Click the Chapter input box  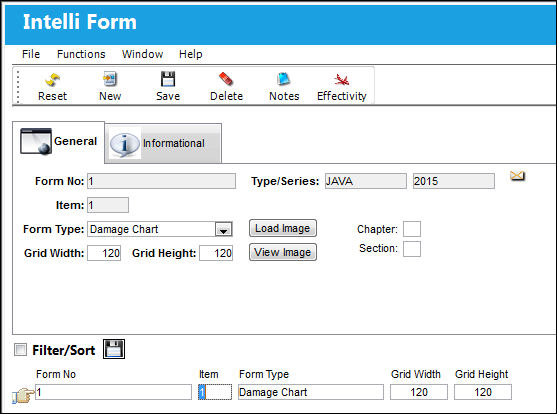(412, 229)
